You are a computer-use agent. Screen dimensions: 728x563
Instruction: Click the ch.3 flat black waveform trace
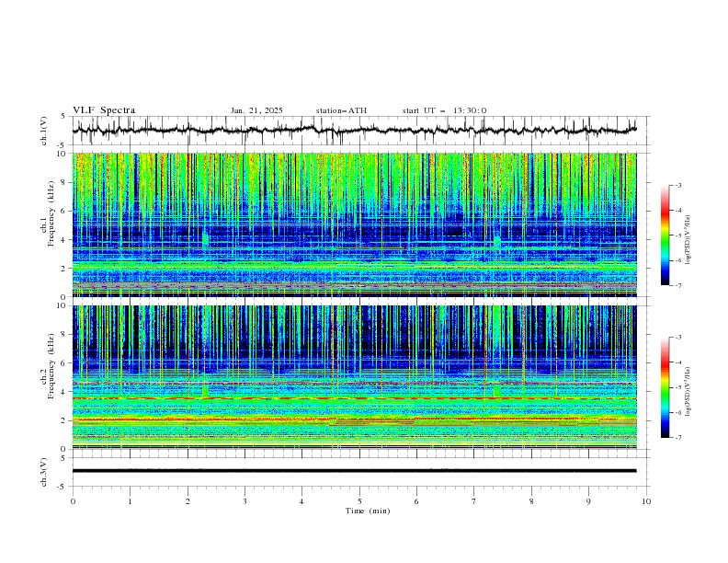point(354,471)
